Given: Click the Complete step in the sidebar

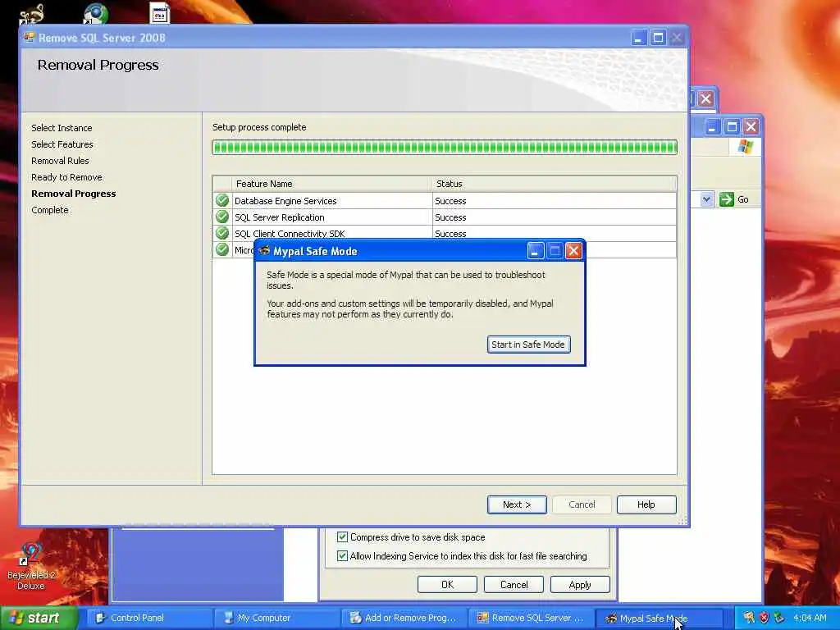Looking at the screenshot, I should point(50,210).
